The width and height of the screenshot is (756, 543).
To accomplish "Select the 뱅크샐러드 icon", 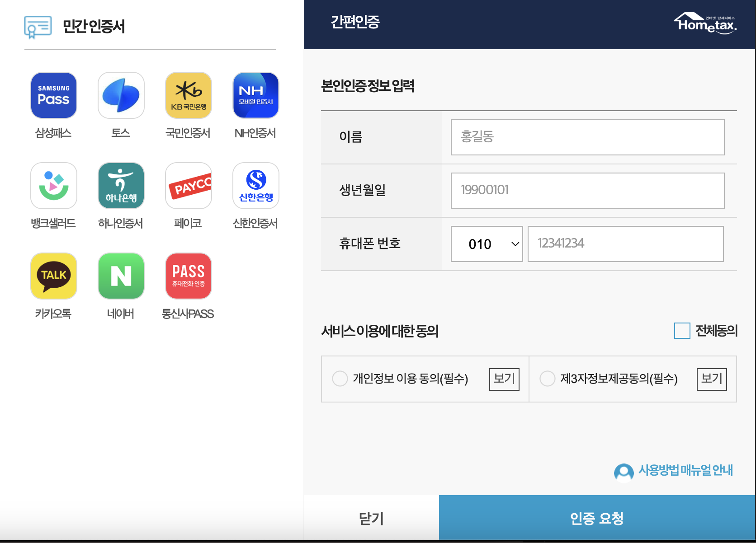I will (53, 186).
